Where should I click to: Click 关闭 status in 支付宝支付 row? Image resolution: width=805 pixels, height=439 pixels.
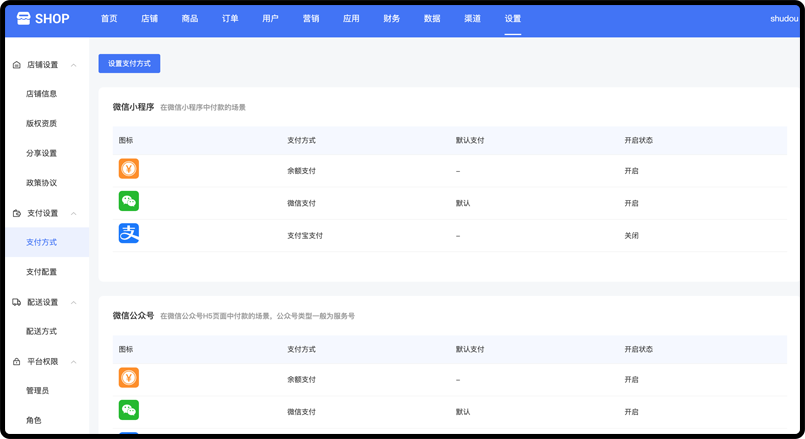coord(631,236)
